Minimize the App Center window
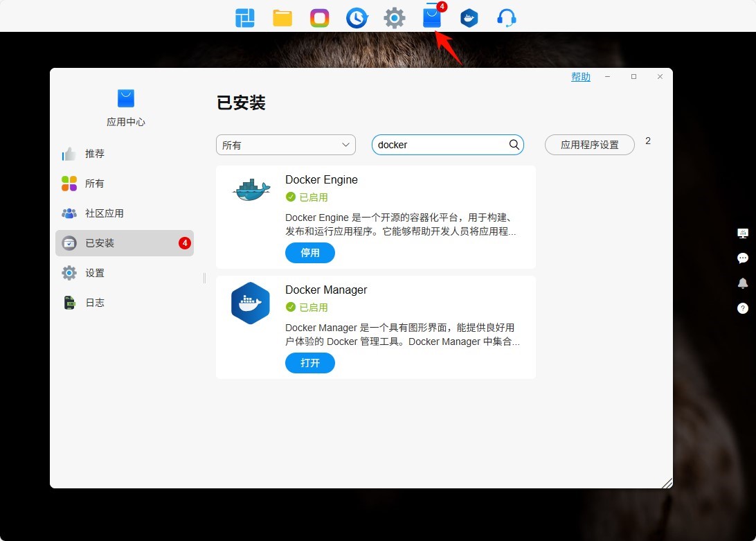This screenshot has width=756, height=541. [608, 77]
